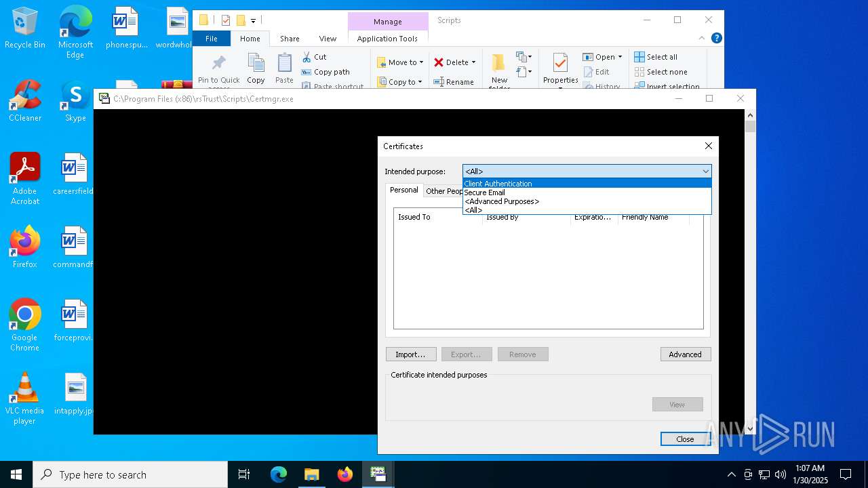Click the Import... button
Viewport: 868px width, 488px height.
tap(411, 354)
